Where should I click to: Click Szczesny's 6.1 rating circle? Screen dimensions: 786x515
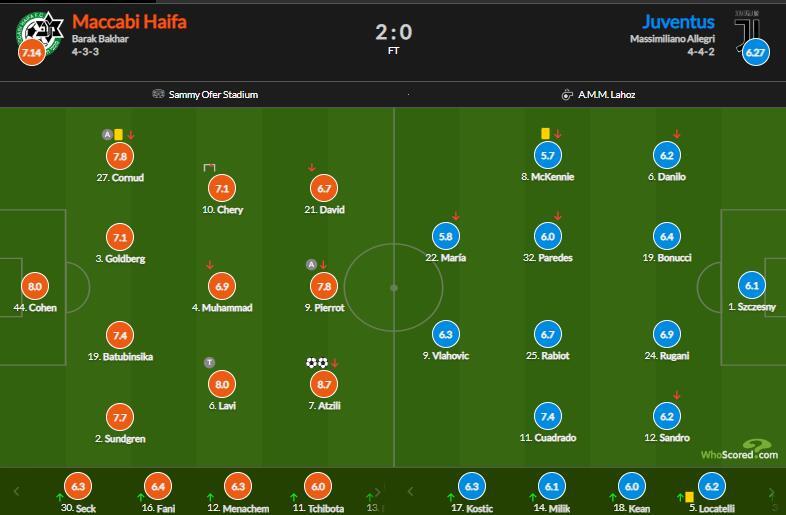[753, 285]
